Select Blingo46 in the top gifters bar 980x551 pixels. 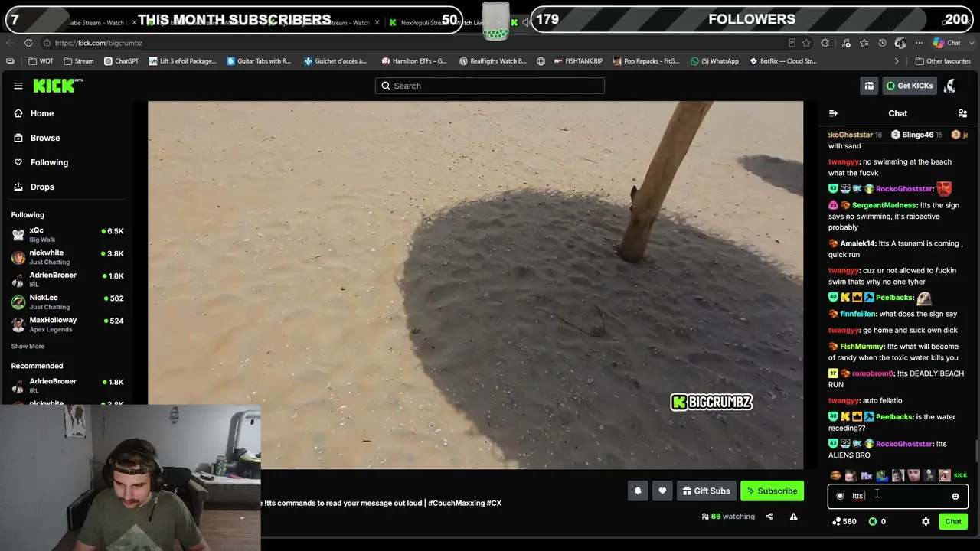pos(916,135)
